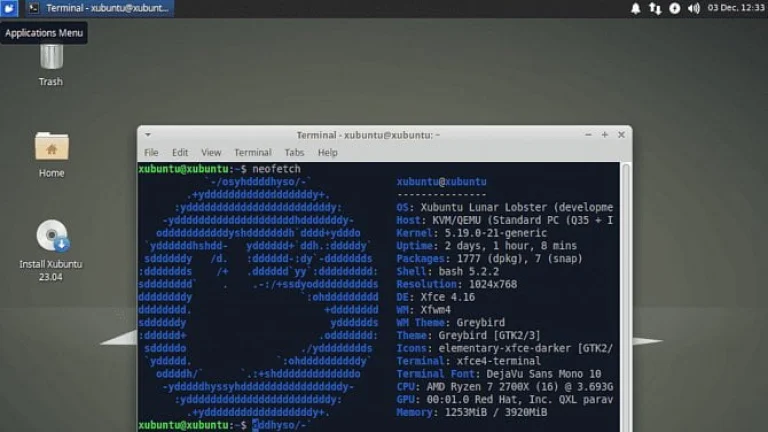Click the 'DE: Xfce 4.16' line
Viewport: 768px width, 432px height.
(x=435, y=297)
